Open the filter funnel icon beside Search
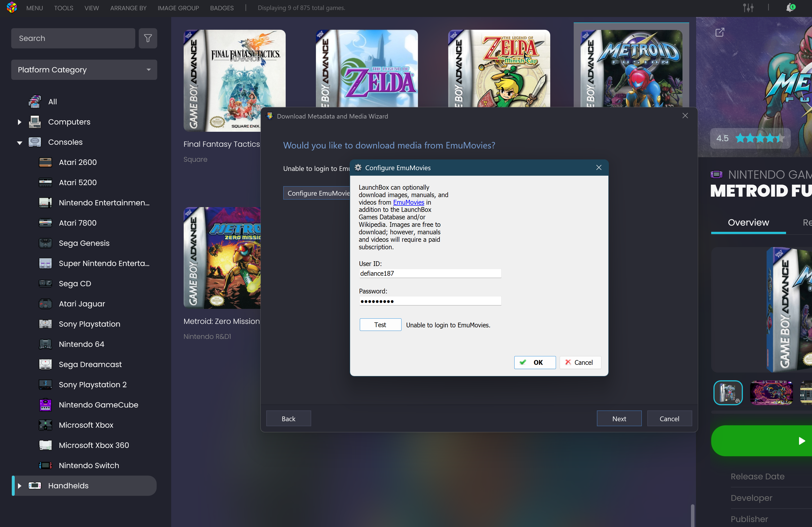This screenshot has height=527, width=812. 148,38
